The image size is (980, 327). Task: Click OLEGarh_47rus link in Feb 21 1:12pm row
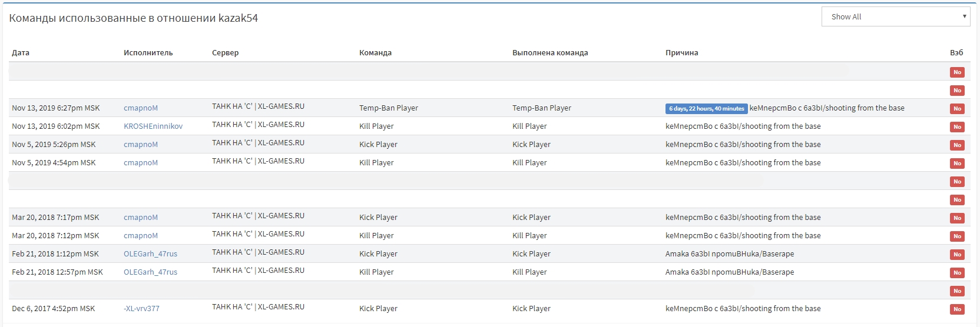click(150, 254)
